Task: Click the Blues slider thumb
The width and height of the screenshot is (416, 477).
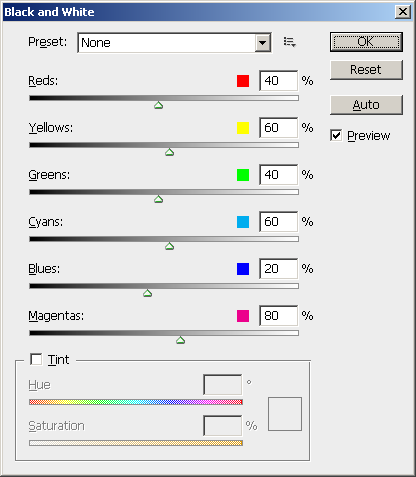Action: click(x=148, y=293)
